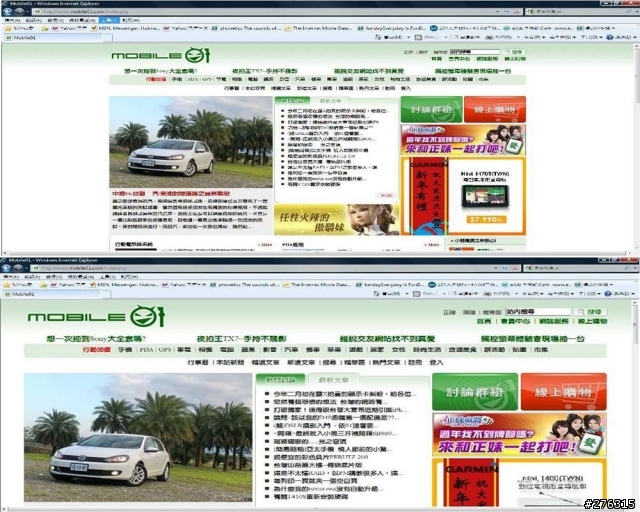The width and height of the screenshot is (640, 512).
Task: Select Mobile01 browser tab in bottom window
Action: coord(53,294)
